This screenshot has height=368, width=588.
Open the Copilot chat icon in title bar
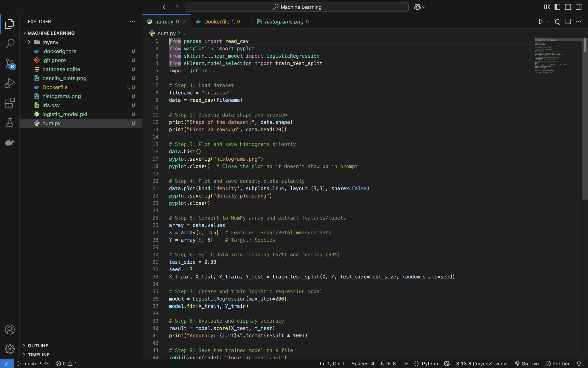(x=417, y=7)
